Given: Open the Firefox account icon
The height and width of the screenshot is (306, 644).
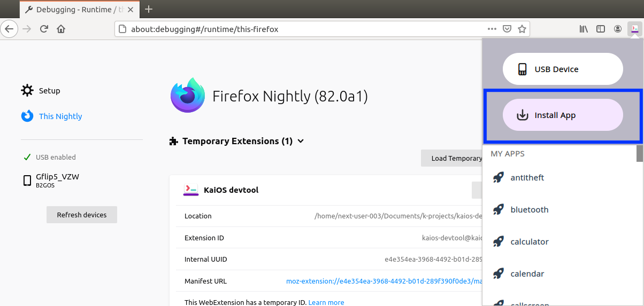Looking at the screenshot, I should [x=618, y=29].
